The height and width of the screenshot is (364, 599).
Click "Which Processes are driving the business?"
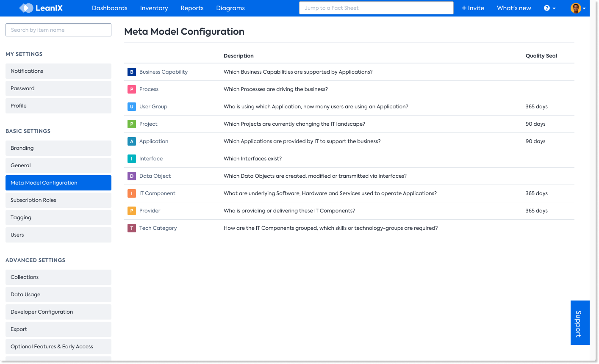point(276,89)
